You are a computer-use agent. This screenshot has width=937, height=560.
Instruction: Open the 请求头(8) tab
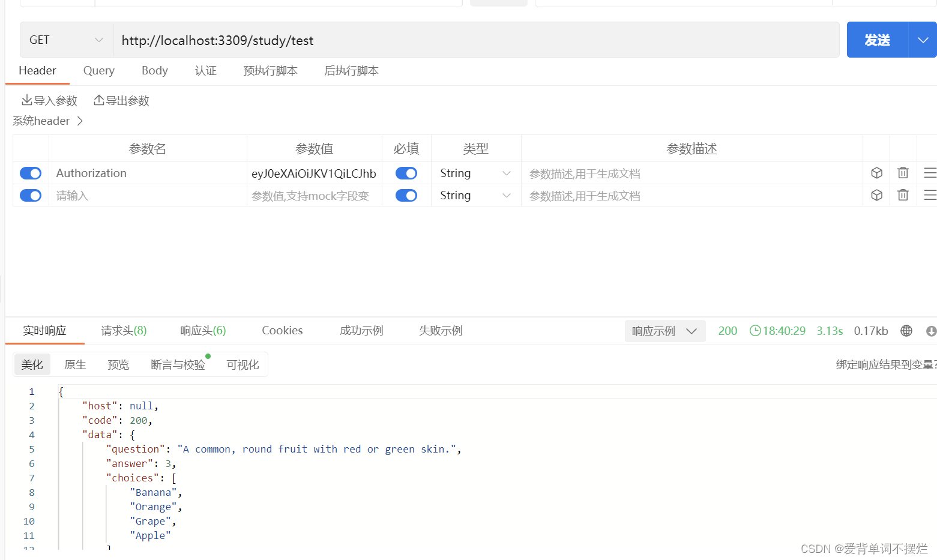pyautogui.click(x=124, y=331)
